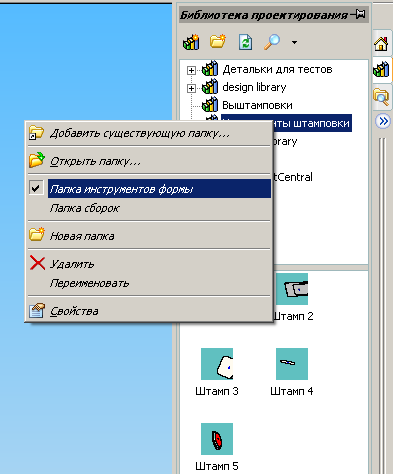Click the Add File Location library icon

click(191, 42)
